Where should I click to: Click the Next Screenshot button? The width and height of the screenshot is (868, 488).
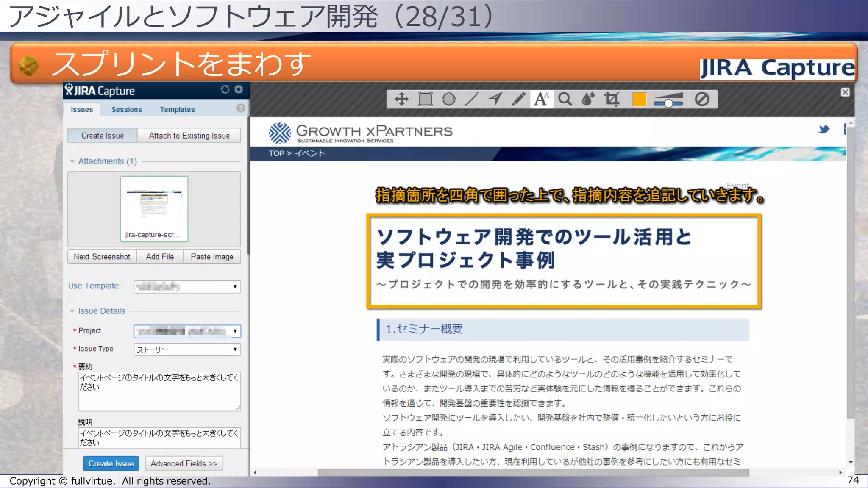[102, 257]
